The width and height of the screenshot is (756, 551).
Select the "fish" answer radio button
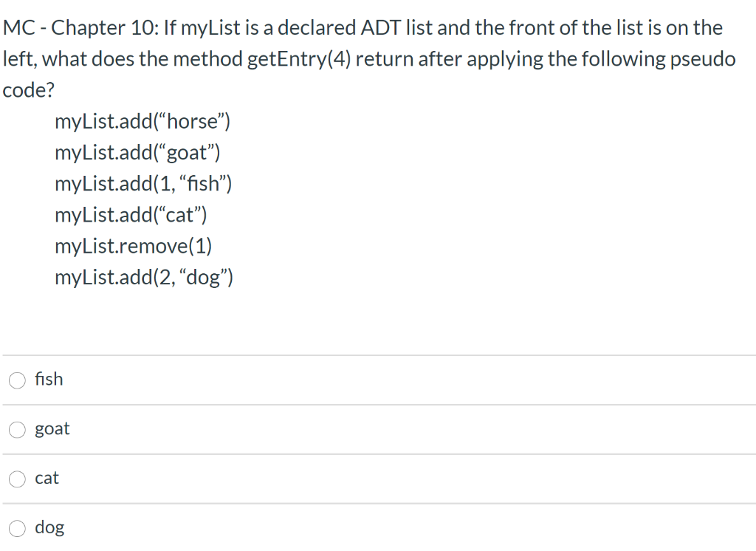coord(16,380)
